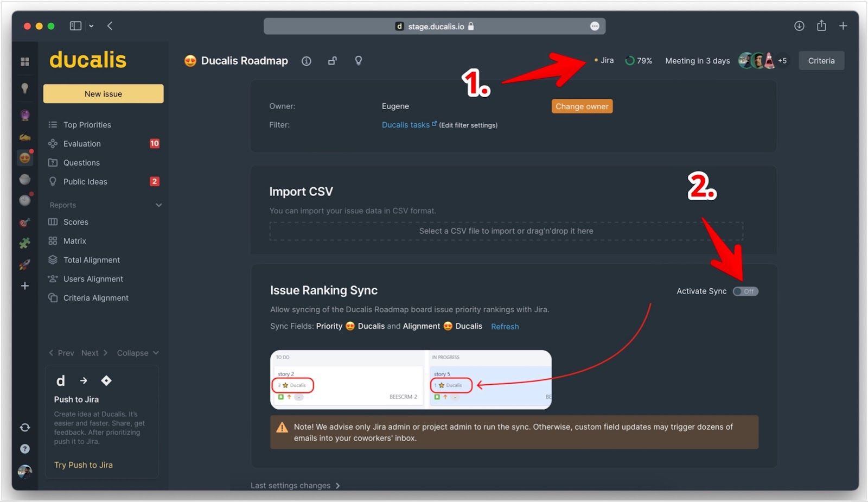868x502 pixels.
Task: Go back with Safari back arrow
Action: point(110,26)
